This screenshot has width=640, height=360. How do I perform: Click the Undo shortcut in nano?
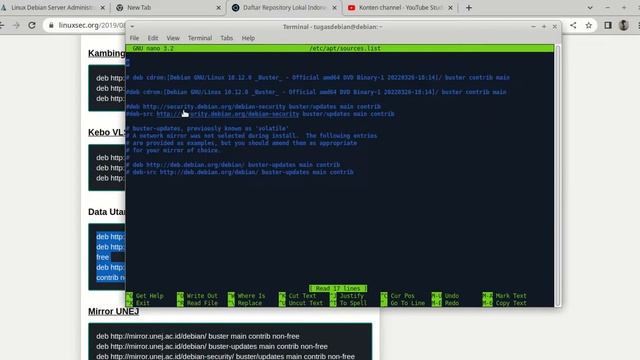coord(445,296)
